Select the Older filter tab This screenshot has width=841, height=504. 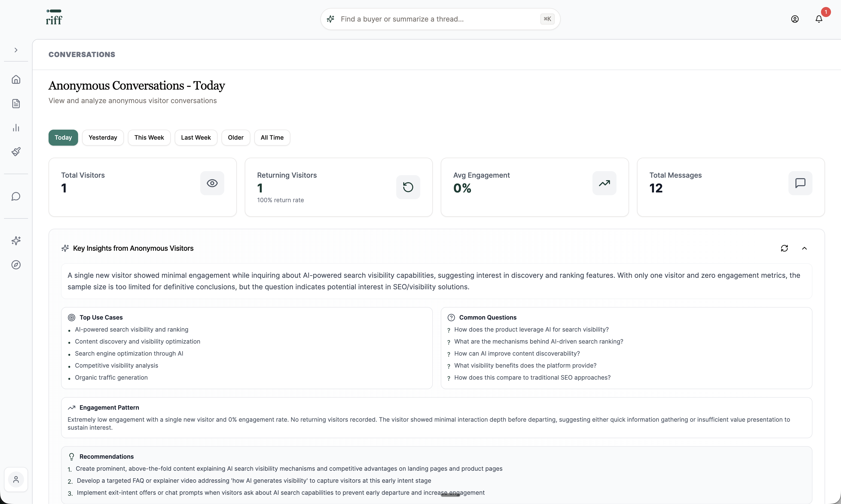236,138
